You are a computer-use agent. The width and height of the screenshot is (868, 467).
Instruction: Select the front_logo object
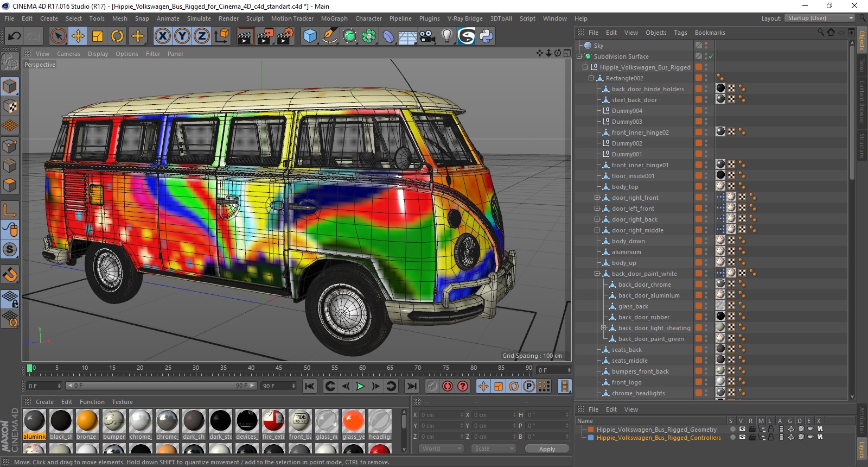pos(627,382)
